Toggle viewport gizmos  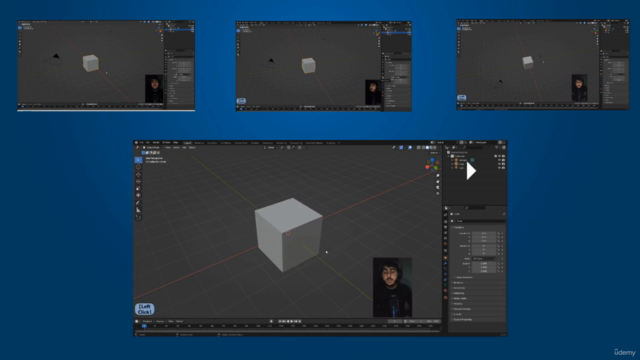tap(401, 147)
